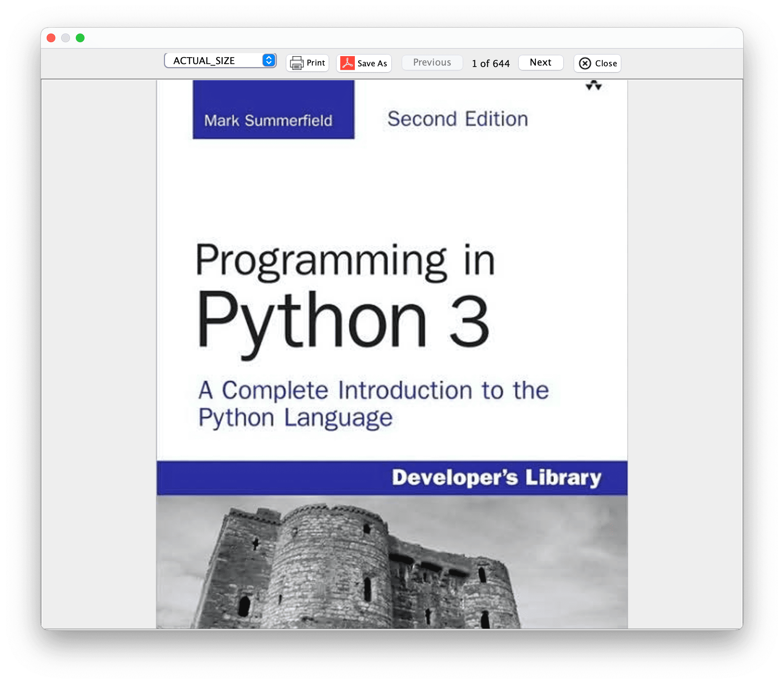
Task: Open the ACTUAL_SIZE zoom combo box
Action: click(214, 61)
